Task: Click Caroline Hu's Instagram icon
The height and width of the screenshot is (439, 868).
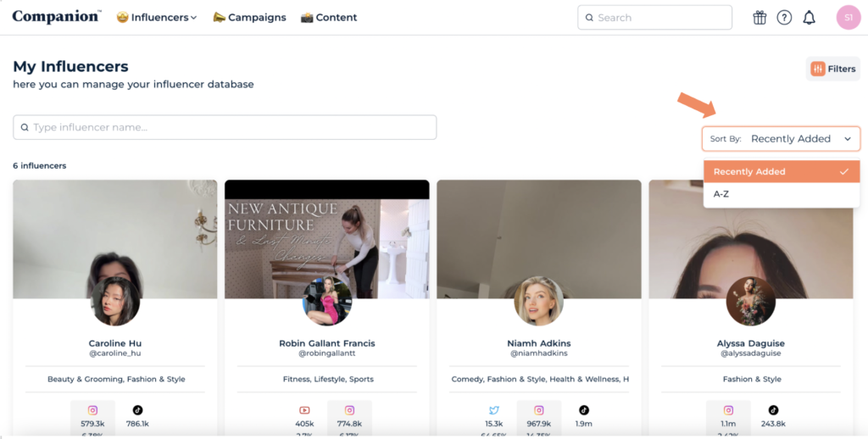Action: coord(93,410)
